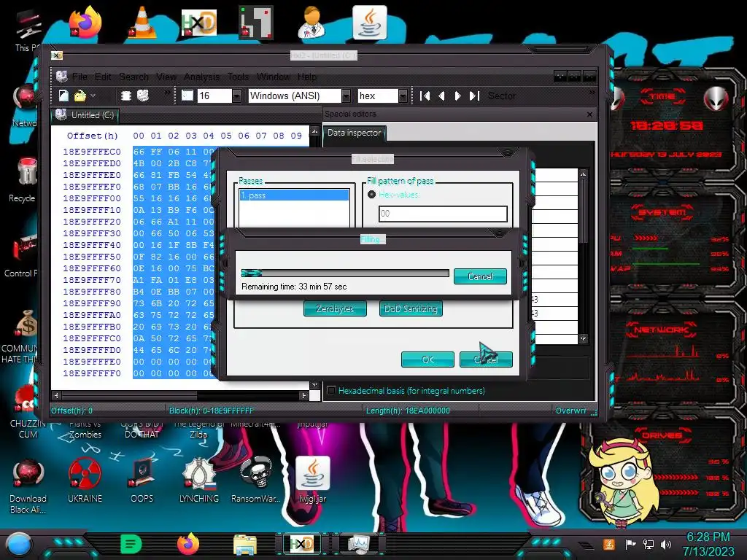Open the VLC media player desktop icon

pyautogui.click(x=142, y=23)
